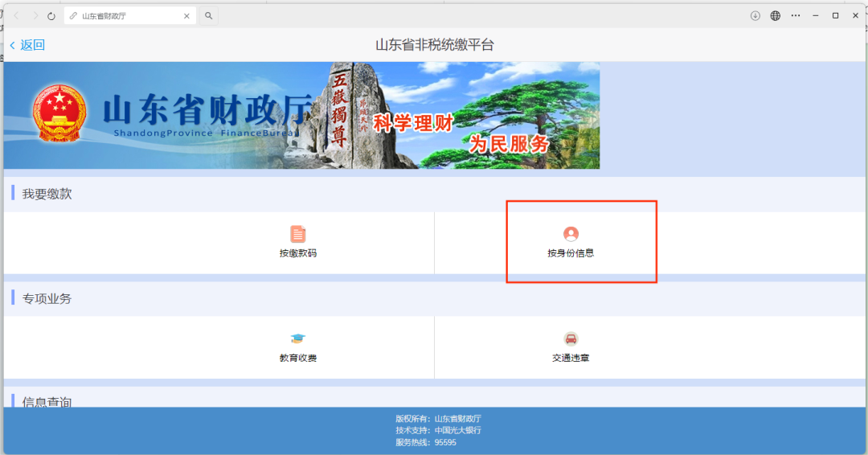Close the 山东省财政厅 tab
This screenshot has height=455, width=868.
187,16
